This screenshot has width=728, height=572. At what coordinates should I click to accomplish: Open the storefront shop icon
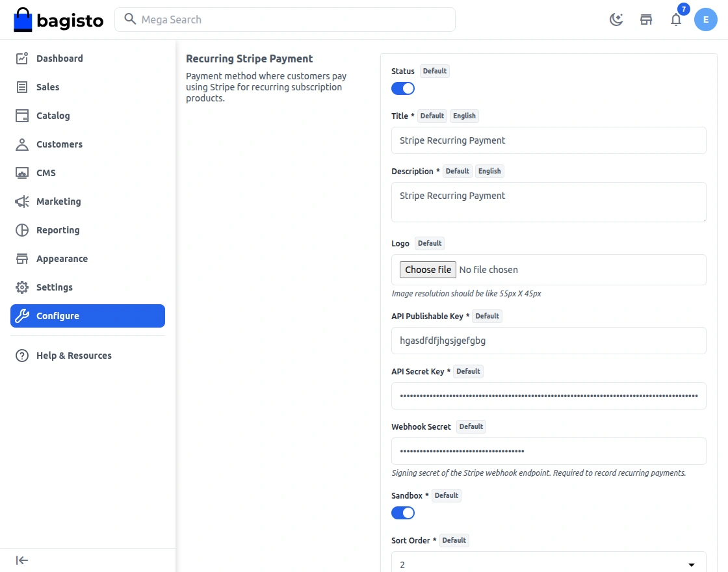tap(646, 19)
